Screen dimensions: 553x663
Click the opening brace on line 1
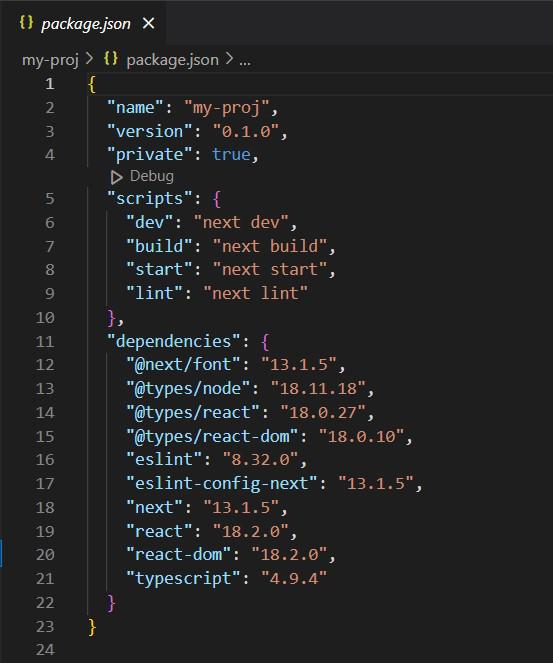pyautogui.click(x=92, y=84)
